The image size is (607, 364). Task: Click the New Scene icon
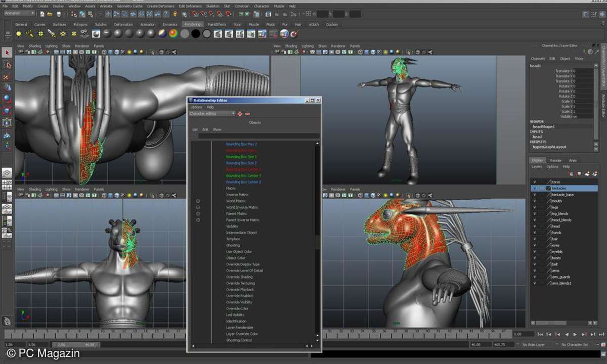click(x=42, y=14)
